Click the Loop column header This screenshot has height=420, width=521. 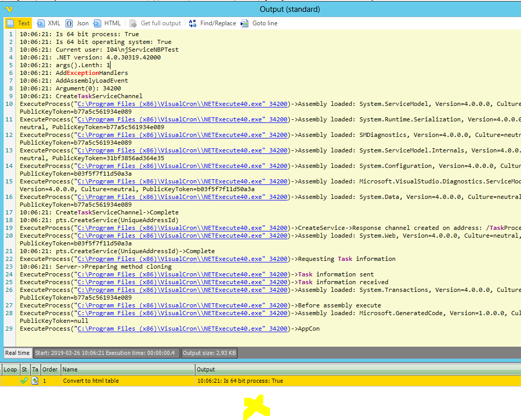coord(10,369)
